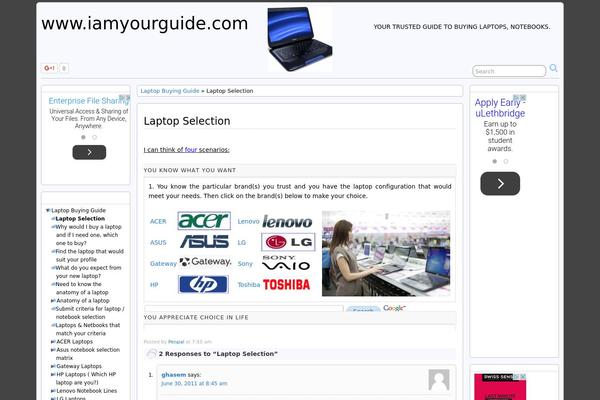
Task: Expand the Gateway Laptops tree node
Action: coord(53,366)
